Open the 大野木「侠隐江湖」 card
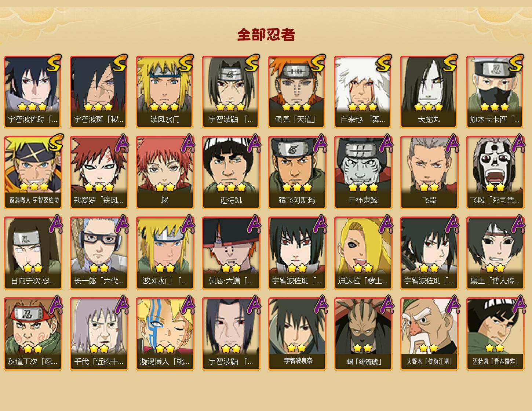The height and width of the screenshot is (411, 532). point(429,334)
